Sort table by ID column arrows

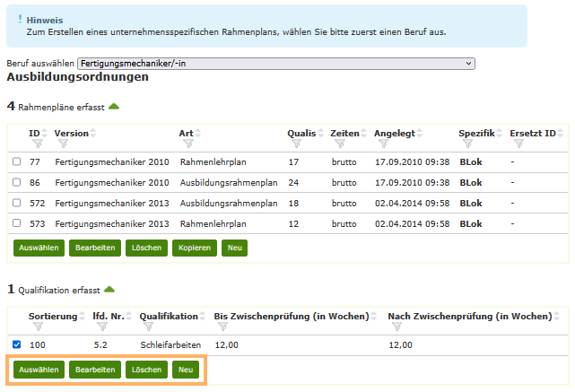click(45, 133)
